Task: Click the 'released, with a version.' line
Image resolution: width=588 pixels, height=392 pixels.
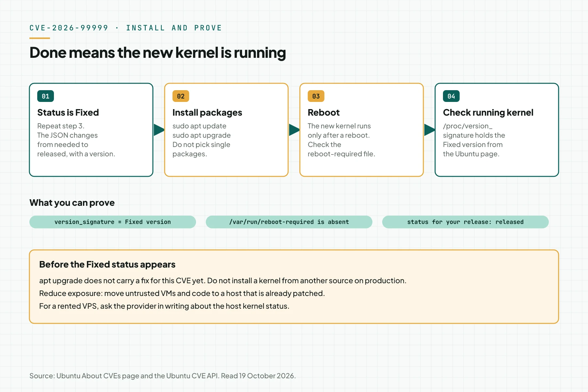Action: [76, 154]
